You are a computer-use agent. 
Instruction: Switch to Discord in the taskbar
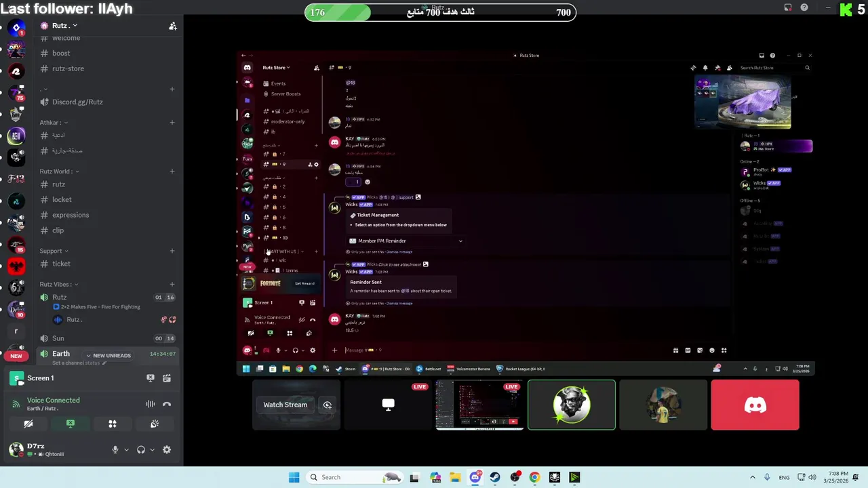click(x=475, y=477)
